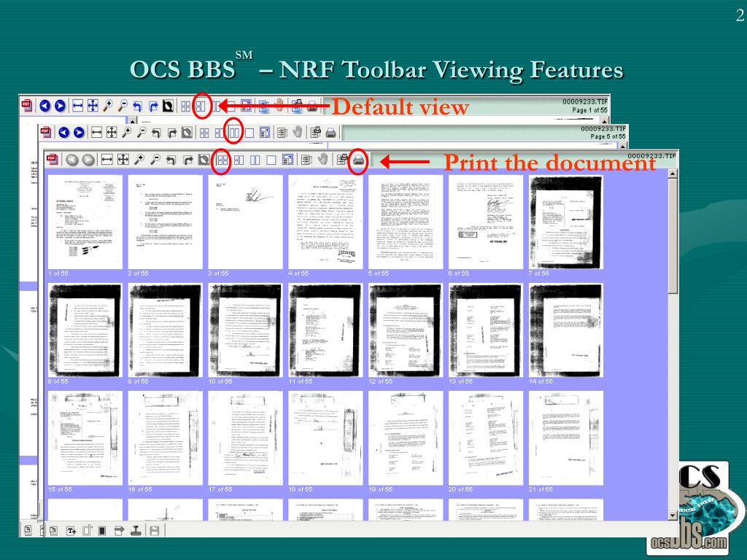Click printer icon in middle window toolbar

[x=330, y=133]
